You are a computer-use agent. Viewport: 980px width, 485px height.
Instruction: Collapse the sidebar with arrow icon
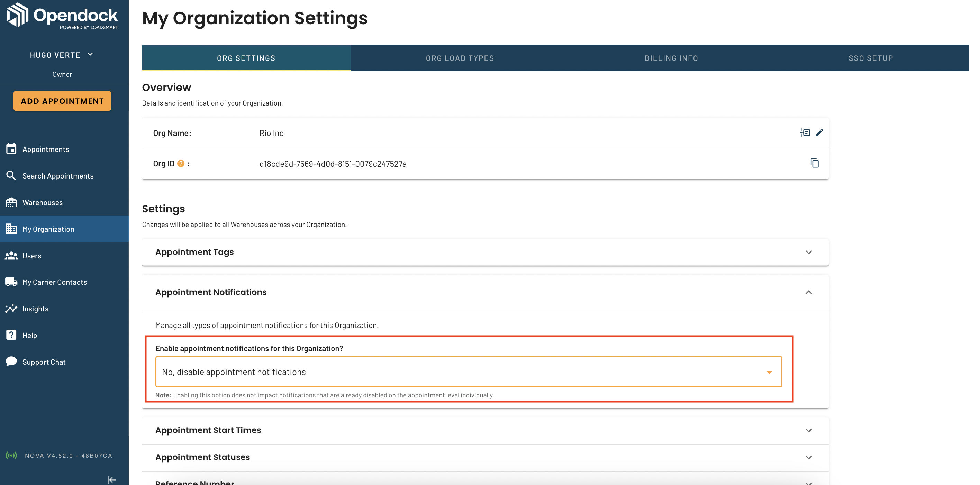(112, 479)
